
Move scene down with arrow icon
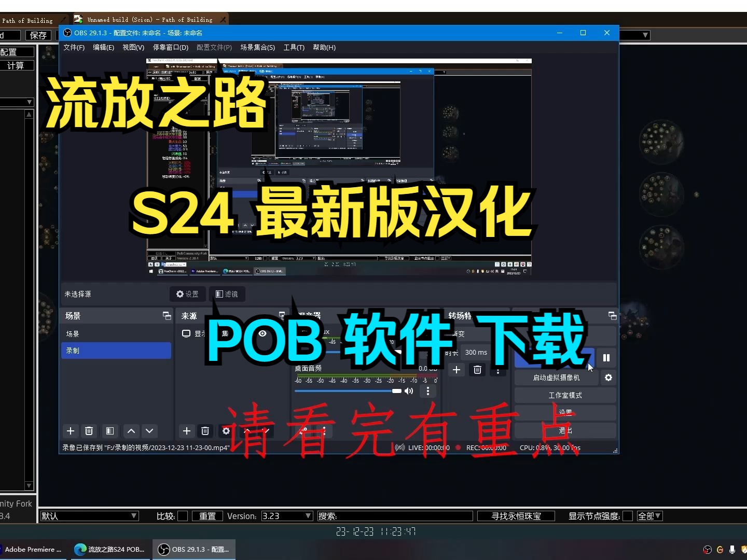[149, 431]
